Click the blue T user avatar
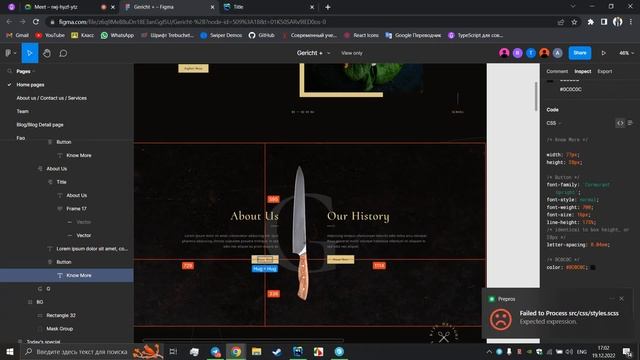This screenshot has height=360, width=640. 531,53
